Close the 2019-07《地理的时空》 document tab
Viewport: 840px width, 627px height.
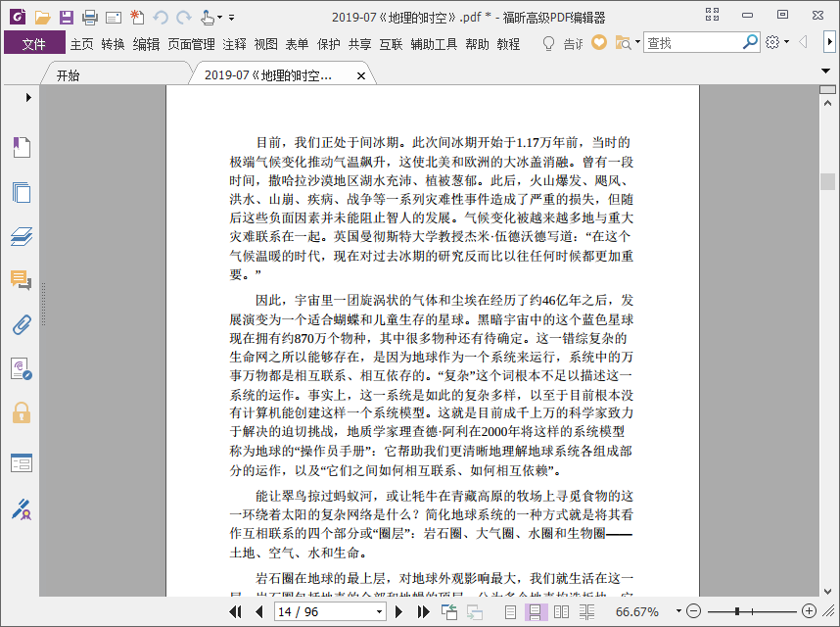coord(361,76)
